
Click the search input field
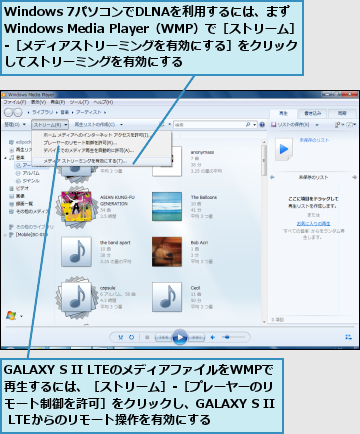click(x=209, y=125)
